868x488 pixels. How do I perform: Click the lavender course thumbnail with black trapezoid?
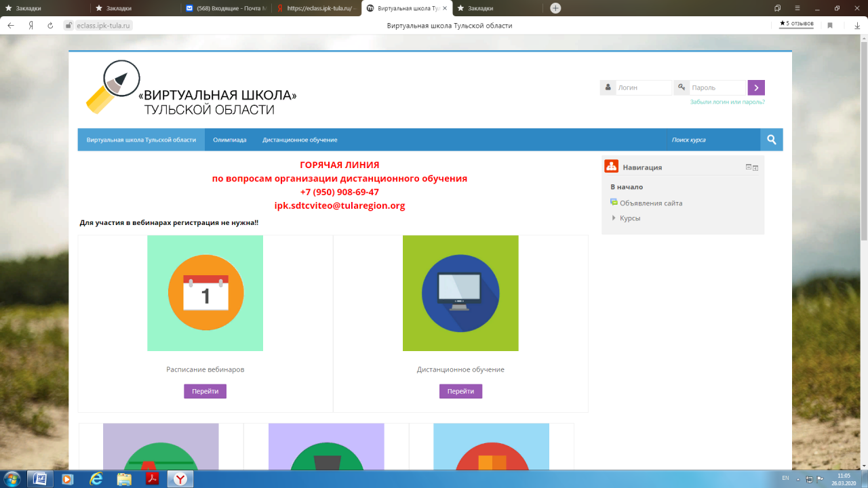click(326, 445)
